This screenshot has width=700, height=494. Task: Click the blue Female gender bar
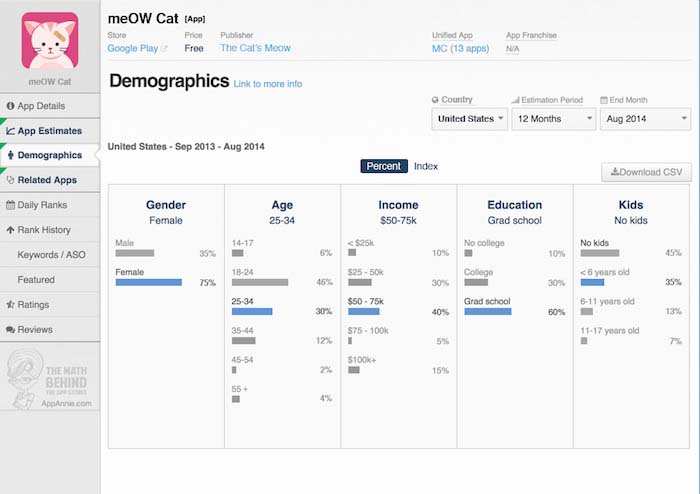149,283
